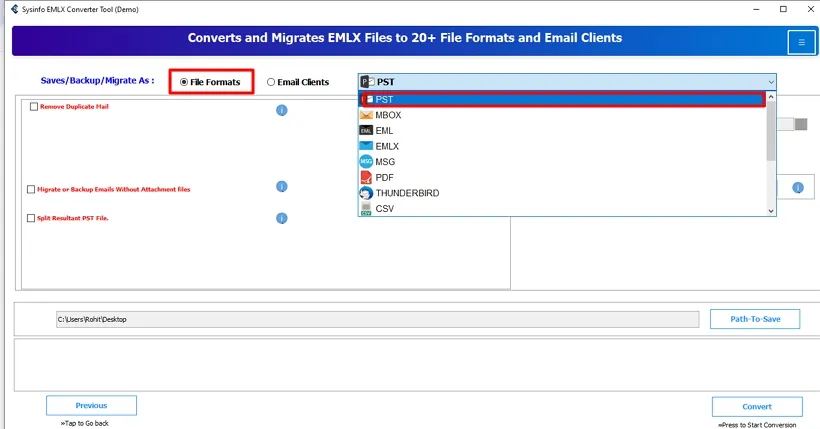Click the EML format icon in list
Viewport: 820px width, 429px height.
pyautogui.click(x=366, y=131)
